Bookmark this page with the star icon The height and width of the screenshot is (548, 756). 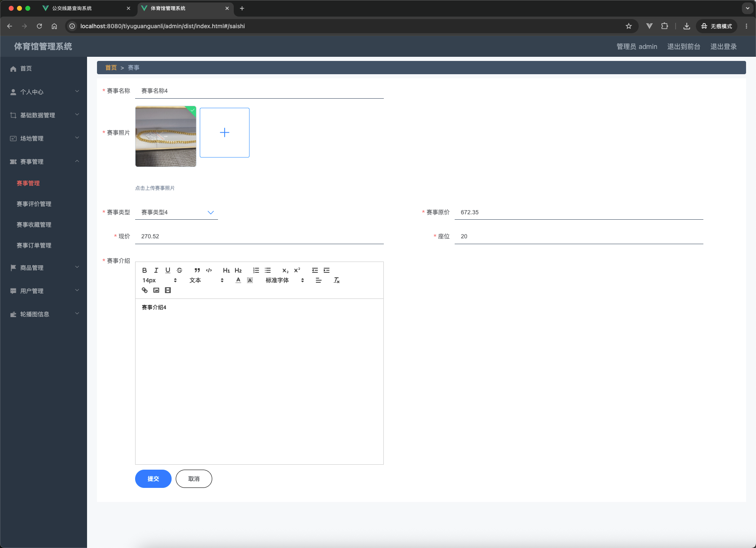click(x=629, y=26)
